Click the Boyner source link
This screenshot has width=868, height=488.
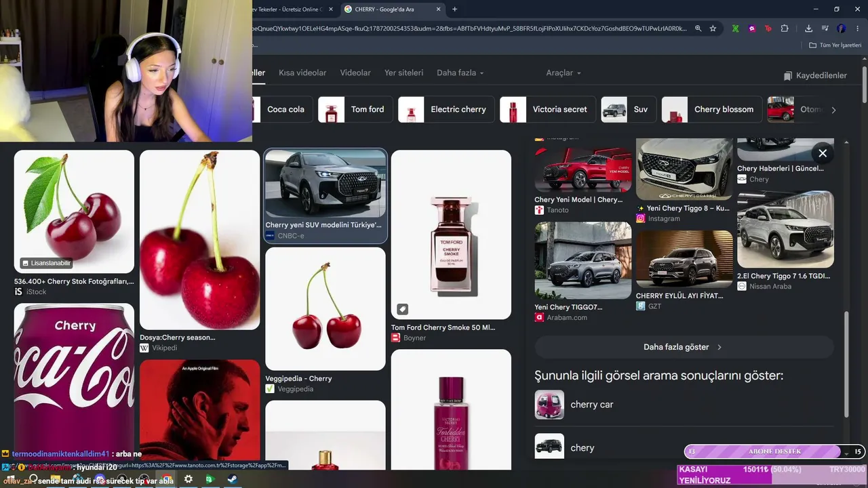pyautogui.click(x=408, y=338)
